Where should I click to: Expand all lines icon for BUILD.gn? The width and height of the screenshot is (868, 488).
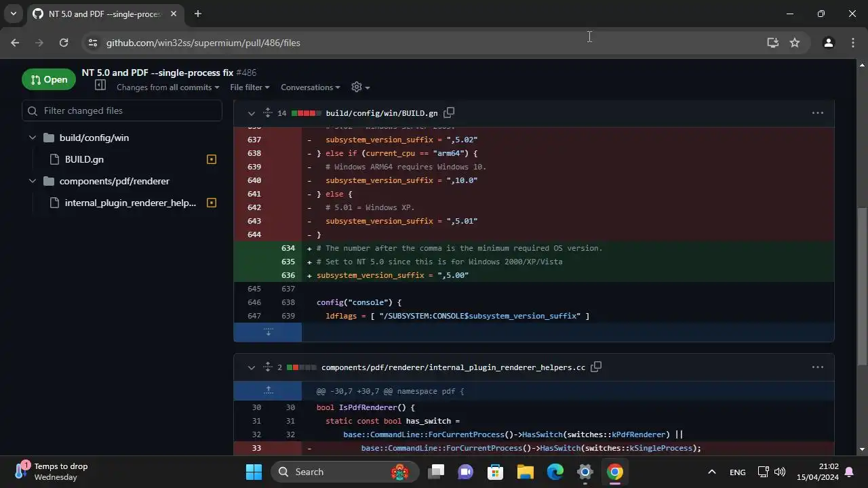[267, 113]
